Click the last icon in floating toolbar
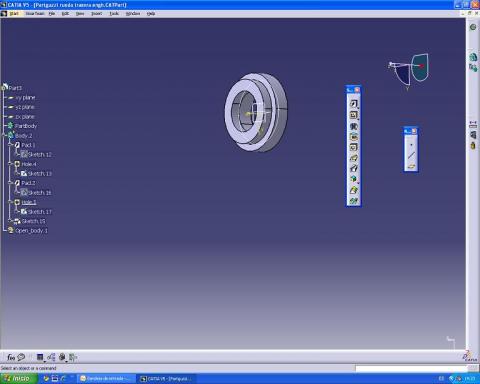480x384 pixels. pos(353,201)
